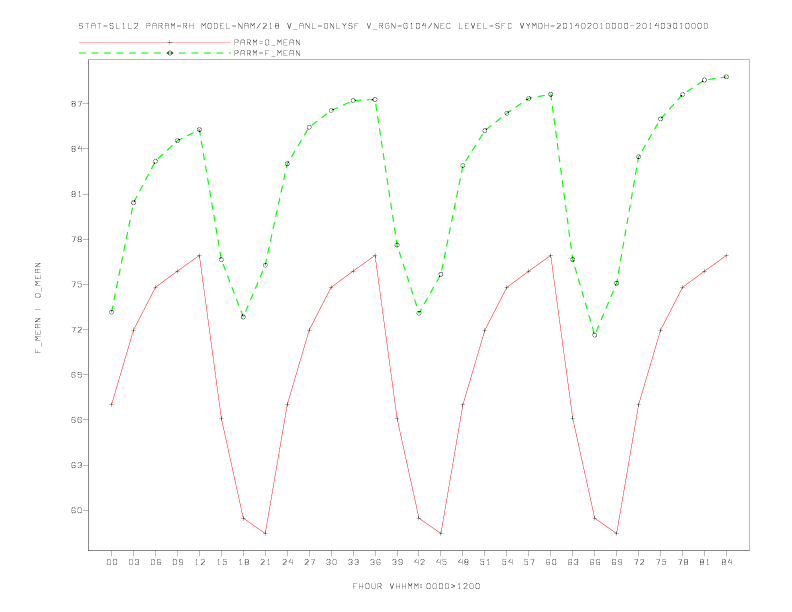Click the green F_MEAN point at hour 18
The width and height of the screenshot is (792, 612).
point(243,317)
